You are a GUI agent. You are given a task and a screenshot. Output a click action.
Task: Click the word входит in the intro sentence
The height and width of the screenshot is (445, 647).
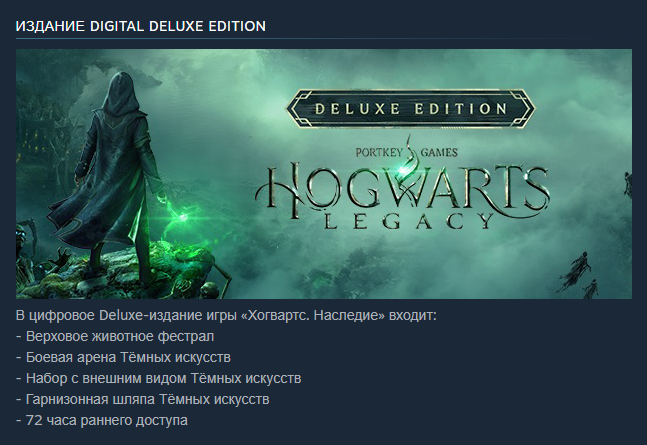(x=411, y=315)
